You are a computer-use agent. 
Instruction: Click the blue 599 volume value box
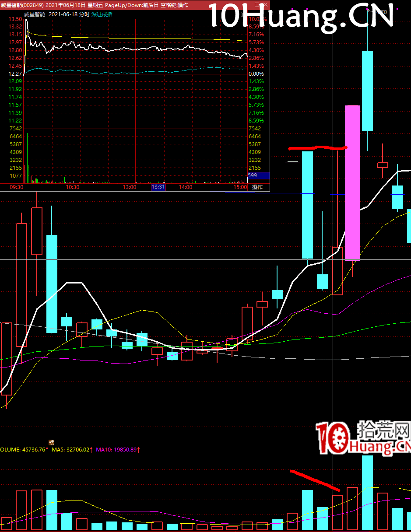click(258, 175)
